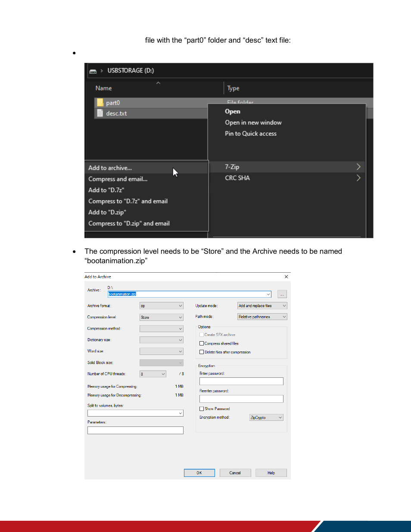Close the Add to Archive dialog
This screenshot has width=411, height=532.
point(286,277)
